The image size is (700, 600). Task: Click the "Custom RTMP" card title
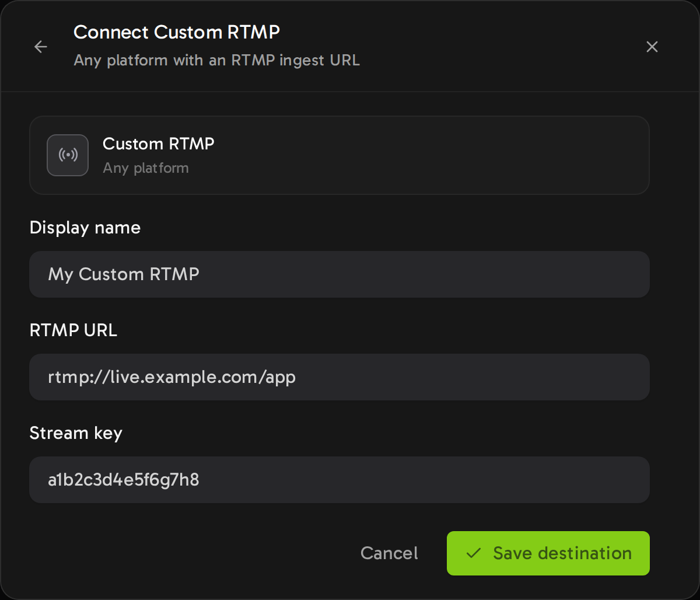[x=159, y=144]
